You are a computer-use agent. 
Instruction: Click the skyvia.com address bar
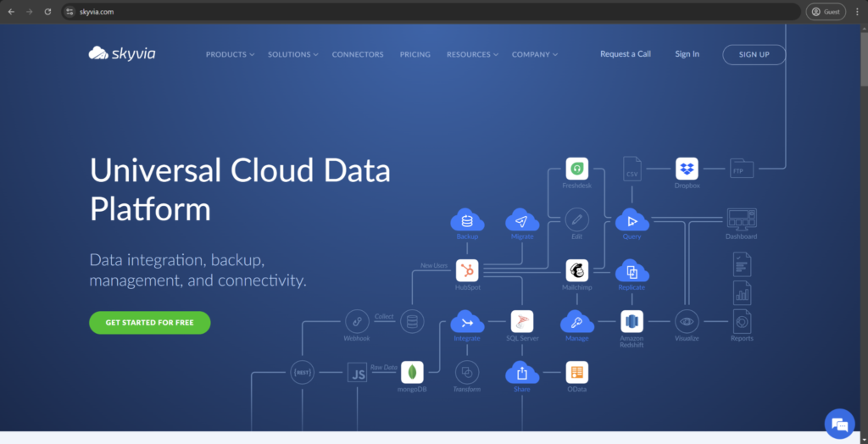[431, 12]
